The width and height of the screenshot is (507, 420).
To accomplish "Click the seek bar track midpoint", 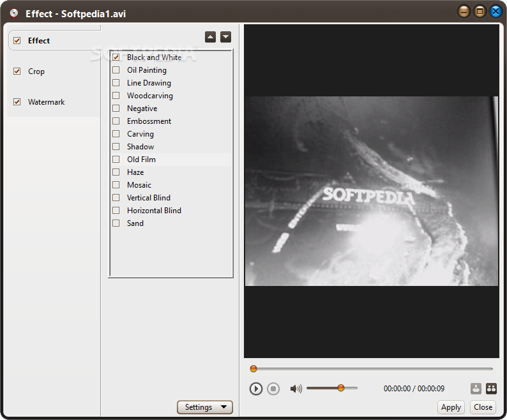I will (x=372, y=368).
